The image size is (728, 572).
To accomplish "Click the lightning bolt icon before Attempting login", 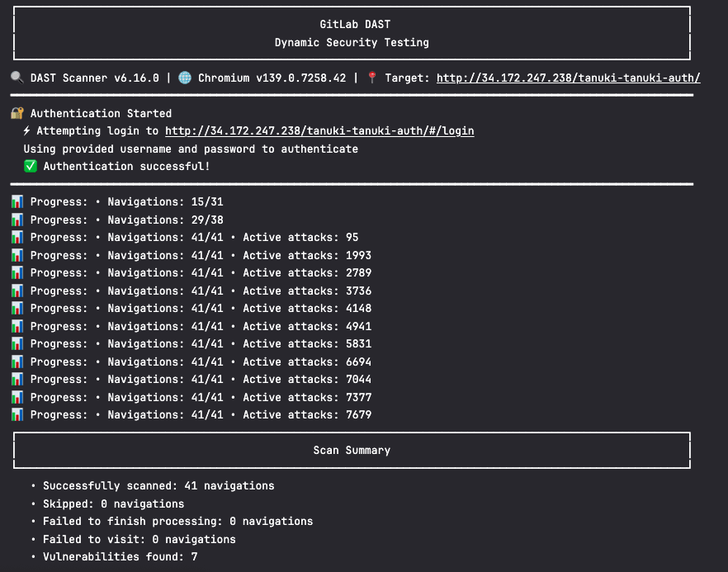I will (27, 131).
